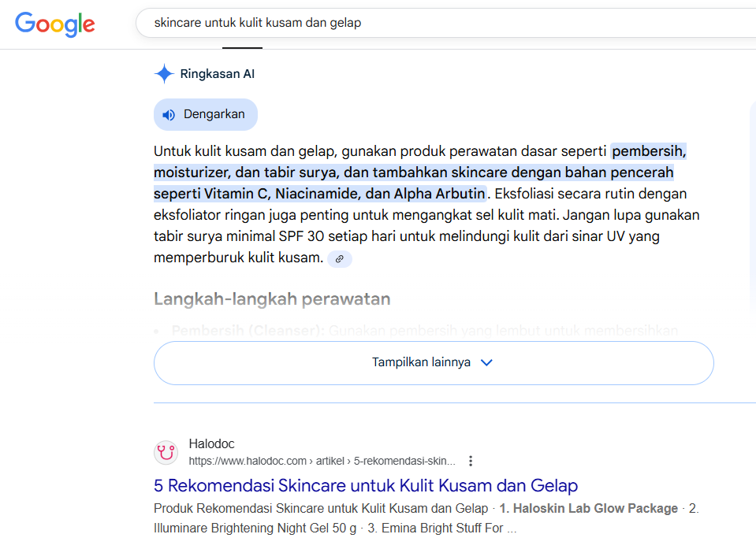Screen dimensions: 756x560
Task: Click the blue sparkle next to Ringkasan AI text
Action: [x=164, y=73]
